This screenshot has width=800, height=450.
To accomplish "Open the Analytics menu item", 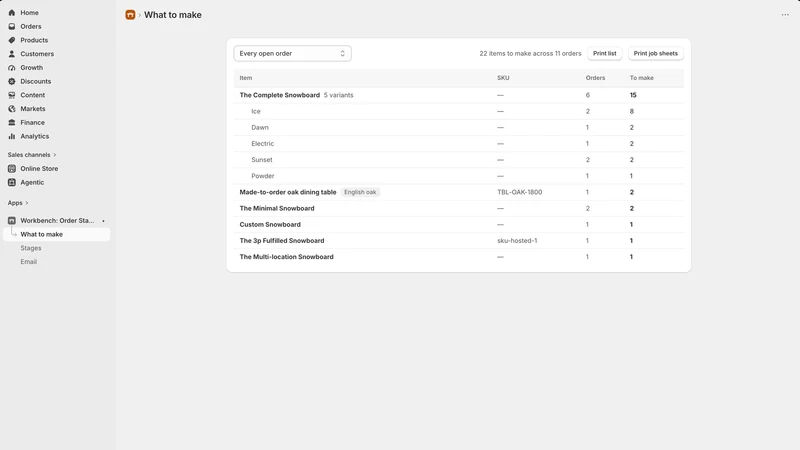I will (x=35, y=137).
